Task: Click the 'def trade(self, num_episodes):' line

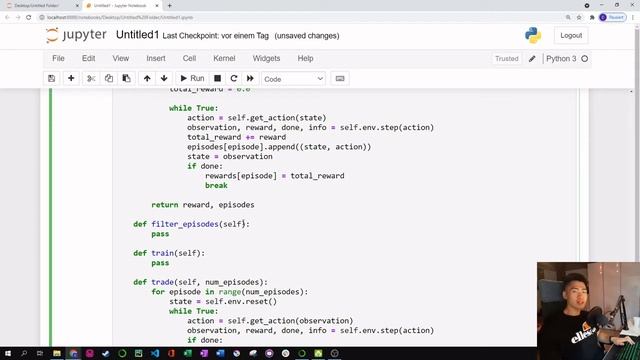Action: [200, 282]
